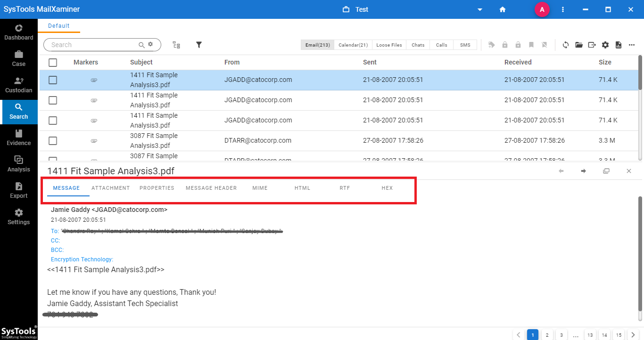The height and width of the screenshot is (340, 644).
Task: Tick the select-all checkbox in header
Action: [53, 62]
